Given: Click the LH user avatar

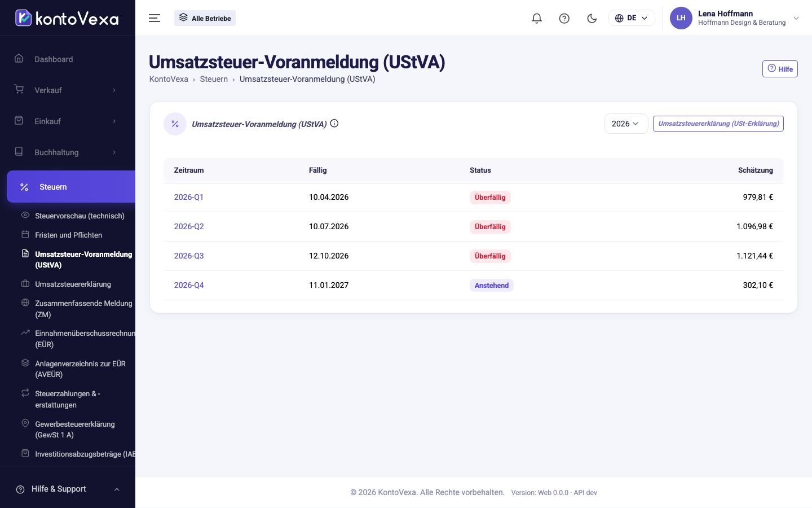Looking at the screenshot, I should click(x=681, y=18).
